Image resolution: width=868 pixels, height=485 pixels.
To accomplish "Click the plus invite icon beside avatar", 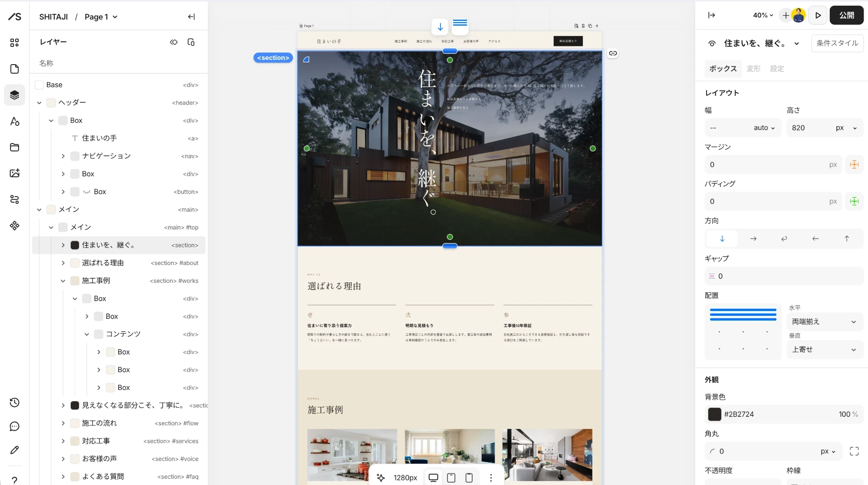I will pyautogui.click(x=786, y=15).
